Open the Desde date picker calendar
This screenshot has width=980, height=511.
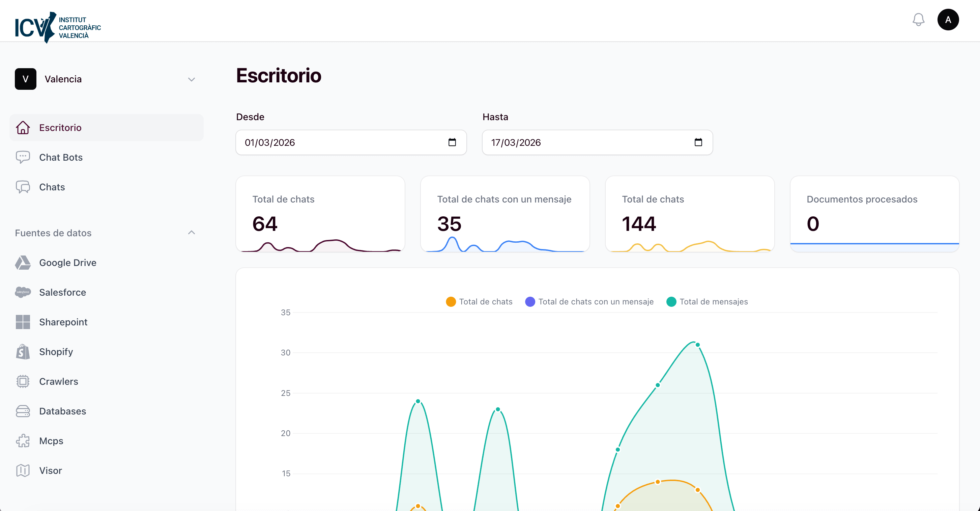click(x=452, y=142)
